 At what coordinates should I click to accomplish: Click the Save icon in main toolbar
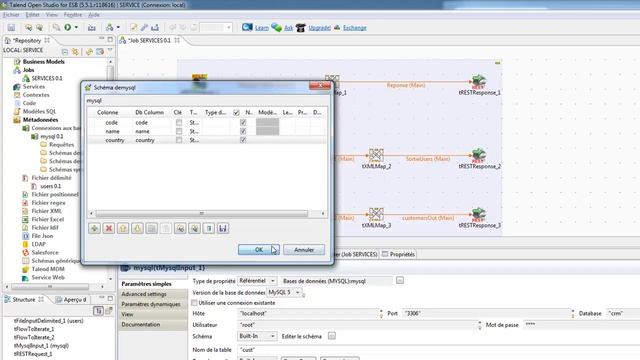coord(11,28)
